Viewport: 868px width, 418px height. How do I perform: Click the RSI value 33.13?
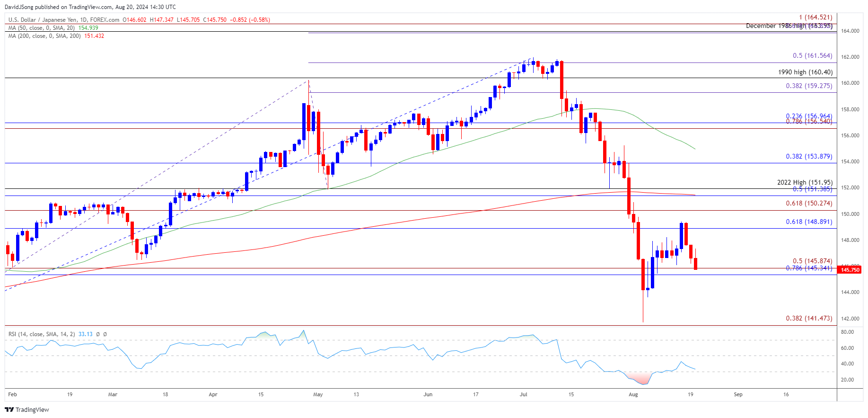pyautogui.click(x=86, y=334)
